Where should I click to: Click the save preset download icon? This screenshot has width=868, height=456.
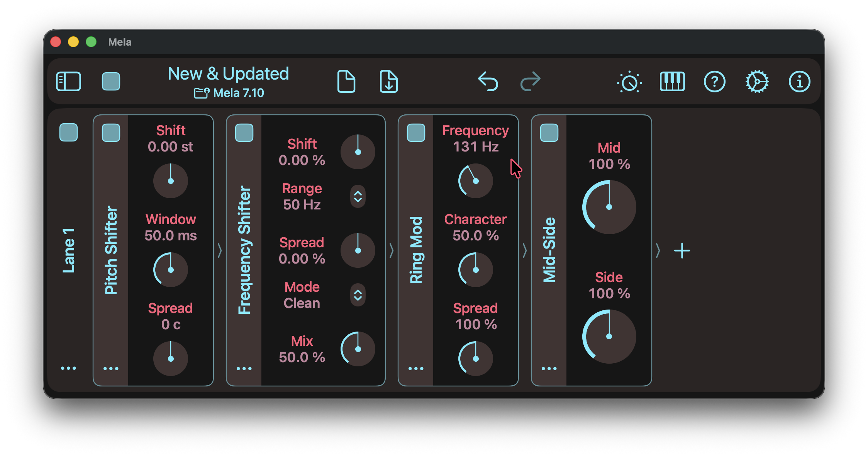[389, 82]
